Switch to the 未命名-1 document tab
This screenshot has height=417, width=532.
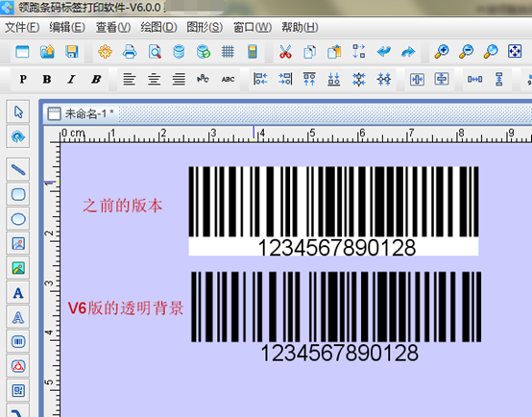82,113
